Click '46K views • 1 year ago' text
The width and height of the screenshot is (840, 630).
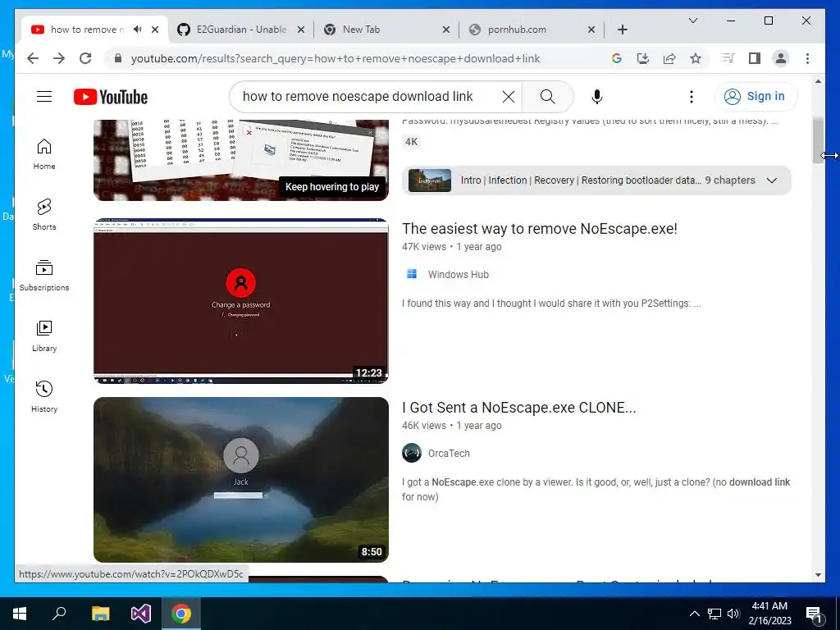coord(452,426)
